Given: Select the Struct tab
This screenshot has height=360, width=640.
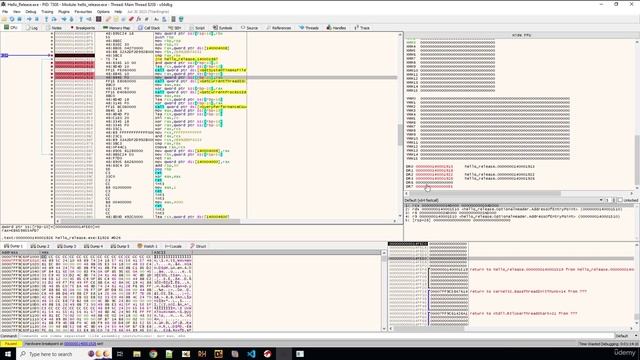Looking at the screenshot, I should 198,246.
